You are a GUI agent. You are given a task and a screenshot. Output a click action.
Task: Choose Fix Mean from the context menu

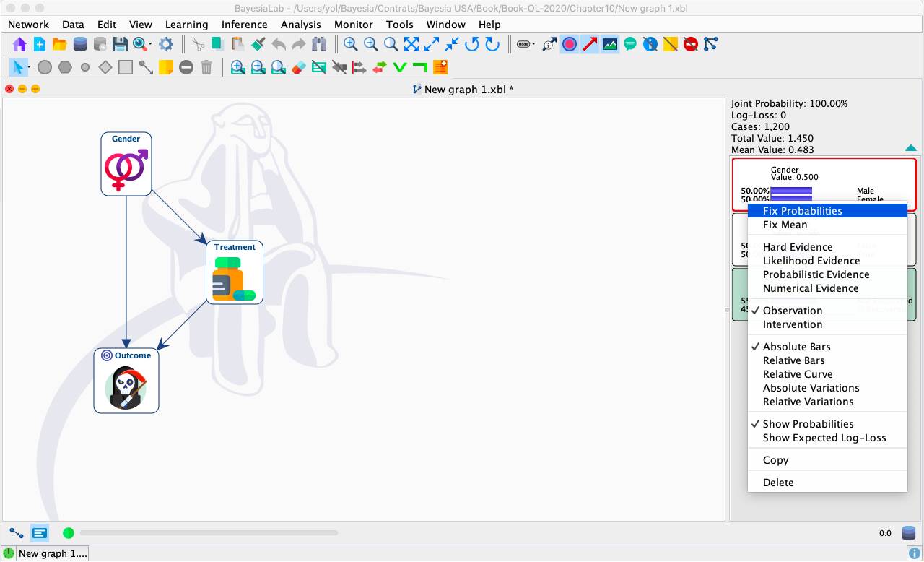(827, 225)
